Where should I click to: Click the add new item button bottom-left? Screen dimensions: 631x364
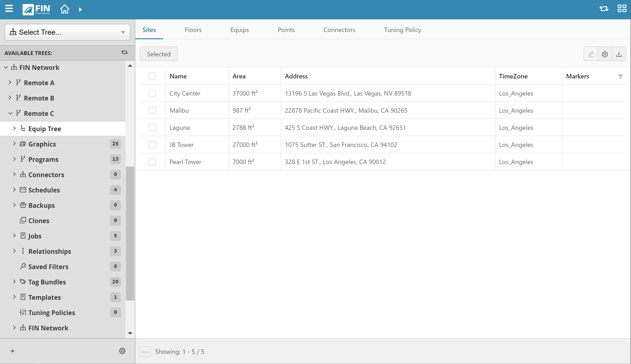(13, 351)
